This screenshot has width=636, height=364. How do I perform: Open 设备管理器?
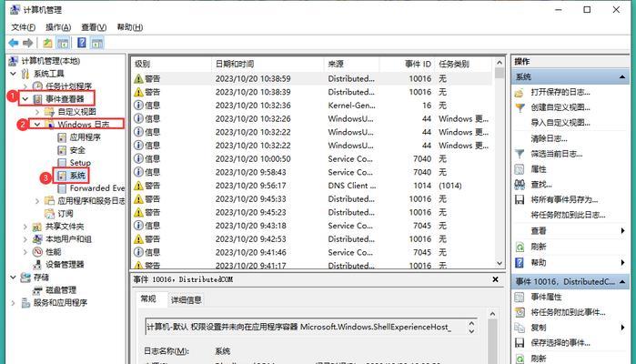click(65, 265)
